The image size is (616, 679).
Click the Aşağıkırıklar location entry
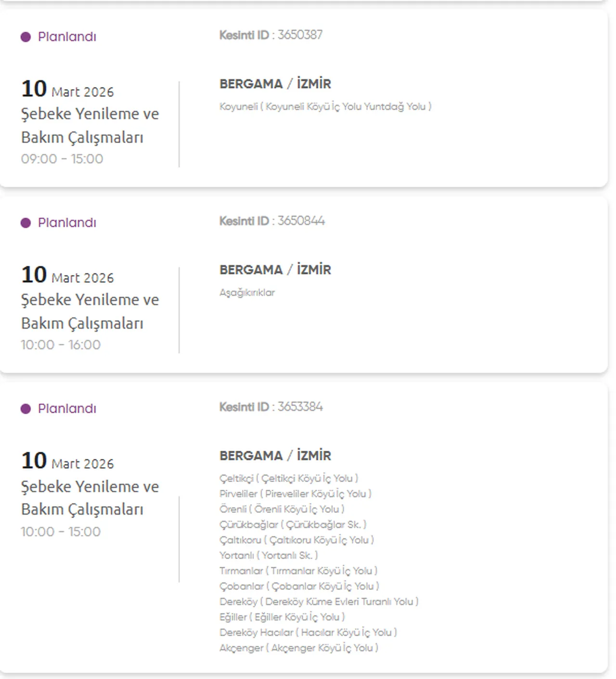tap(247, 293)
